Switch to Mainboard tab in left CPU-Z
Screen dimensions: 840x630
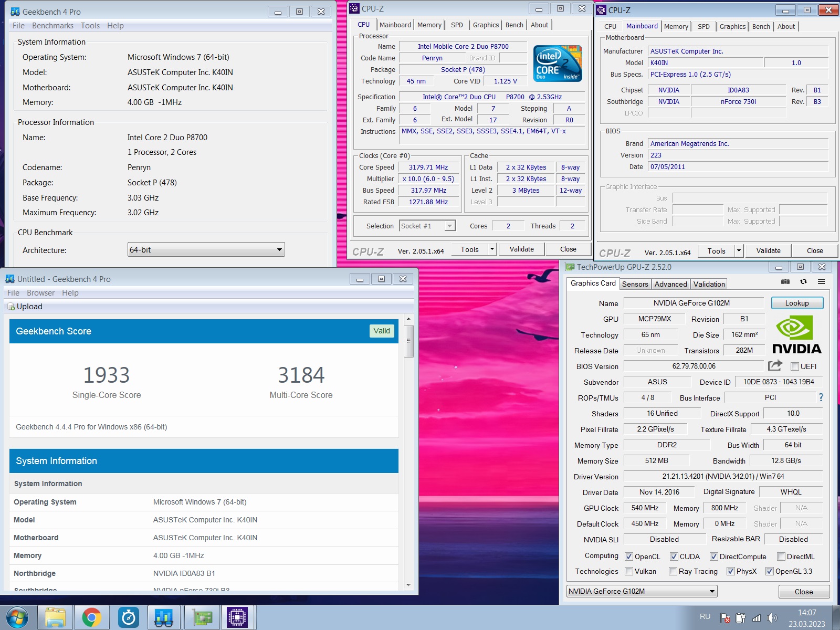pos(395,25)
